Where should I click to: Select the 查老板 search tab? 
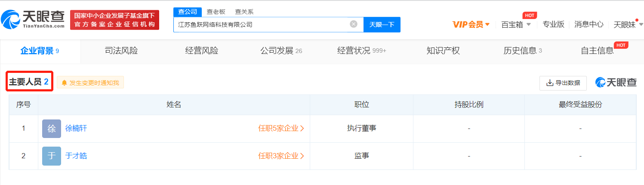click(216, 12)
